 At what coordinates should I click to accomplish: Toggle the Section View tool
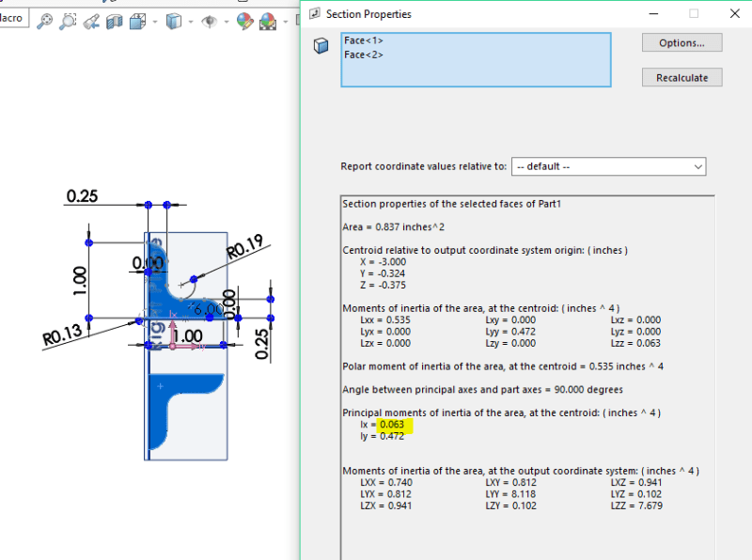tap(114, 22)
